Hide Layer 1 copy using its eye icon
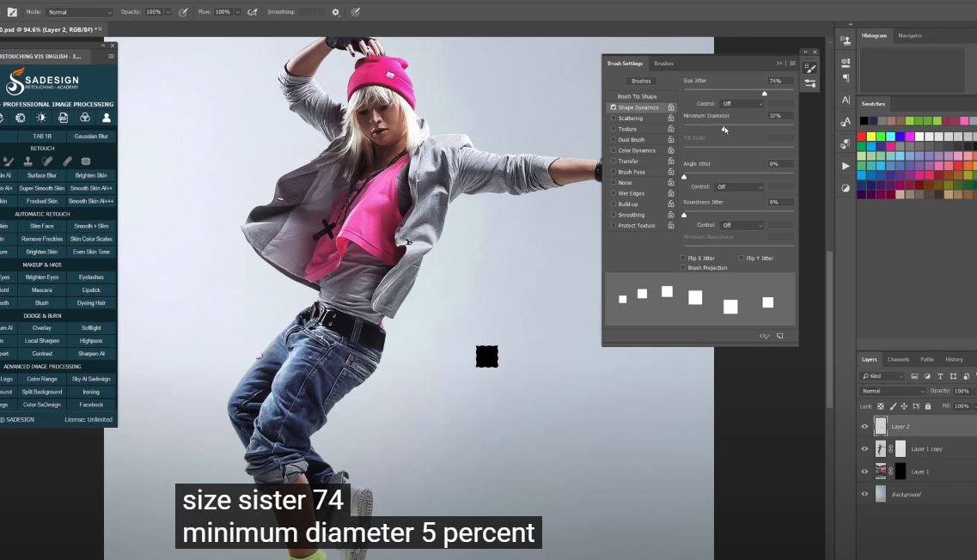This screenshot has height=560, width=977. coord(864,448)
